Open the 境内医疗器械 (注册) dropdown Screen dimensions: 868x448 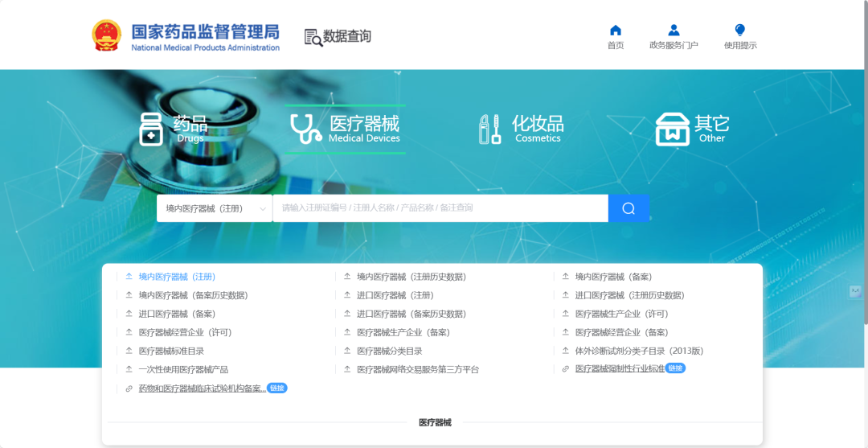pos(215,208)
